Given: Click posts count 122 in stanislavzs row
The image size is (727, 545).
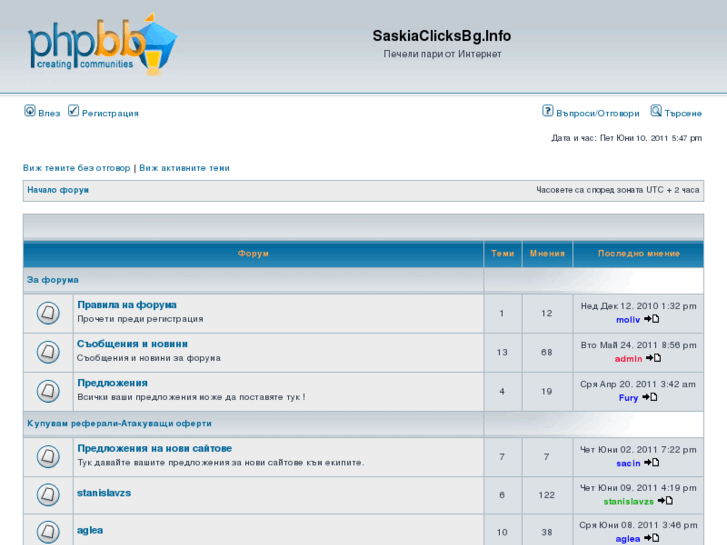Looking at the screenshot, I should (547, 495).
